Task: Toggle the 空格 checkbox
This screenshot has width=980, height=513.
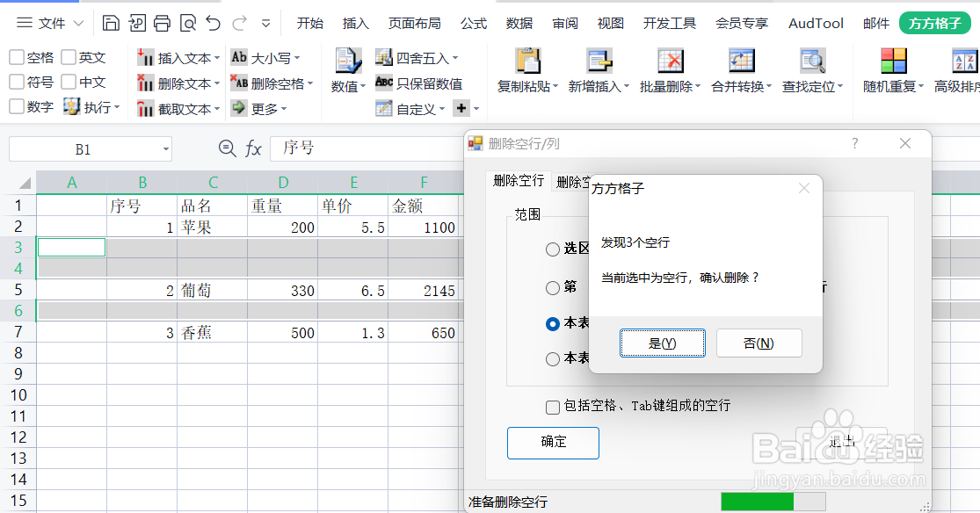Action: point(17,57)
